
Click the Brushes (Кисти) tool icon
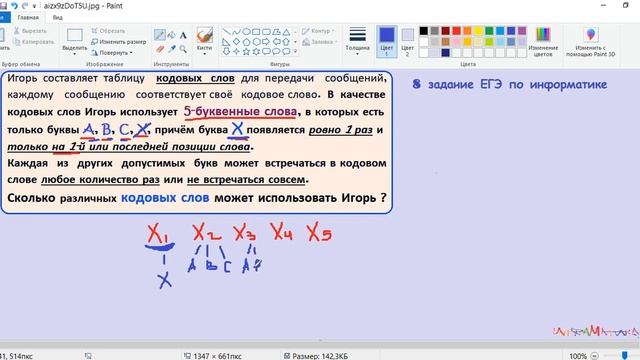(204, 36)
